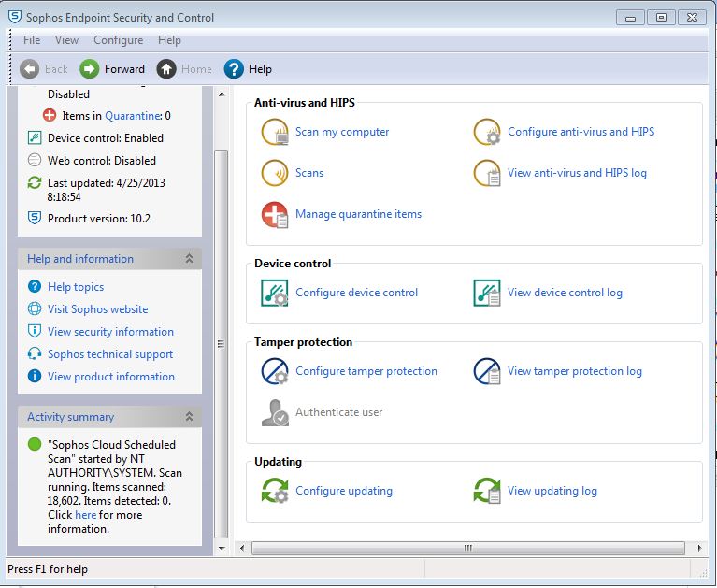The height and width of the screenshot is (588, 717).
Task: Click the Web control disabled status icon
Action: point(35,160)
